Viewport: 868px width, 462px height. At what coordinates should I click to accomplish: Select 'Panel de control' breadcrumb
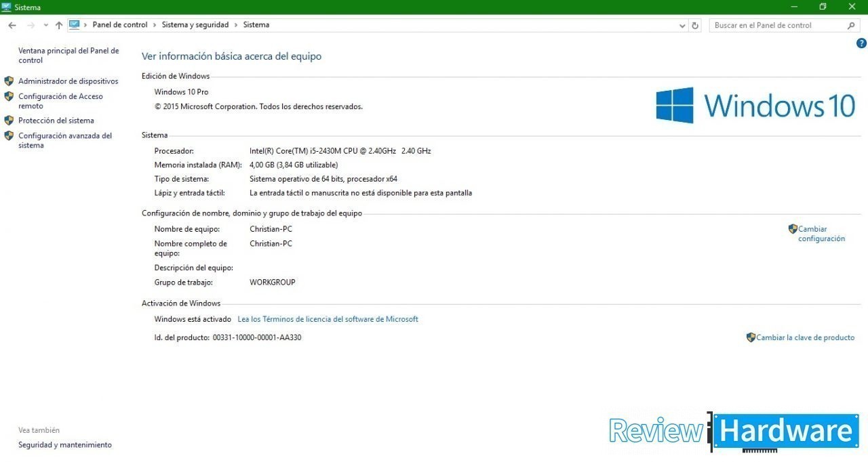[120, 25]
